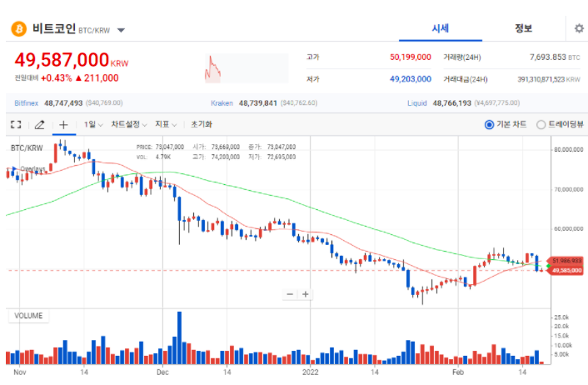This screenshot has width=588, height=385.
Task: Zoom in chart with plus button
Action: click(x=306, y=293)
